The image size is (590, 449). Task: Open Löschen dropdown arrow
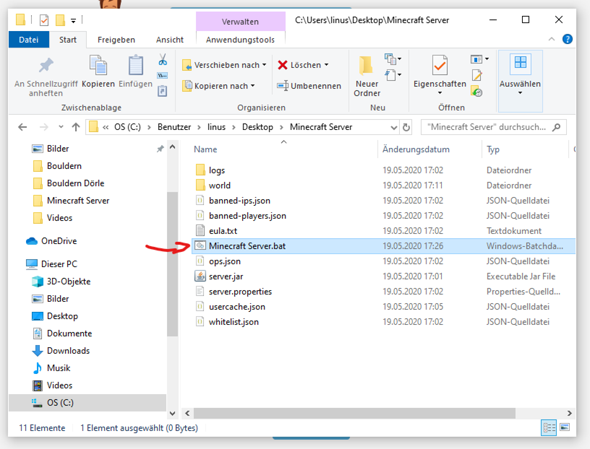[326, 65]
